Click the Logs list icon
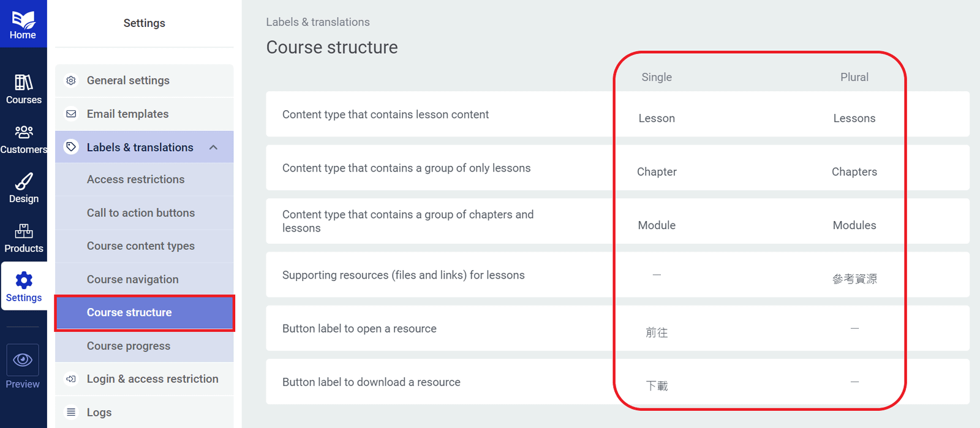980x428 pixels. tap(71, 412)
